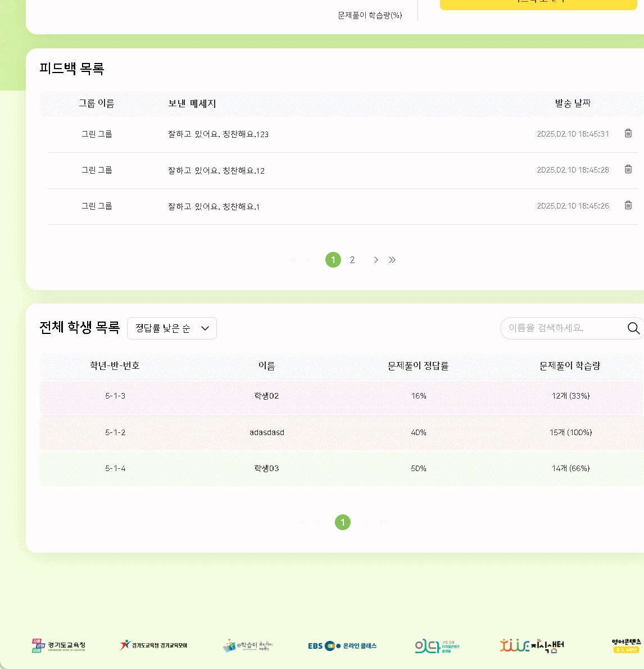Select page 1 of the student list
Image resolution: width=644 pixels, height=669 pixels.
343,522
